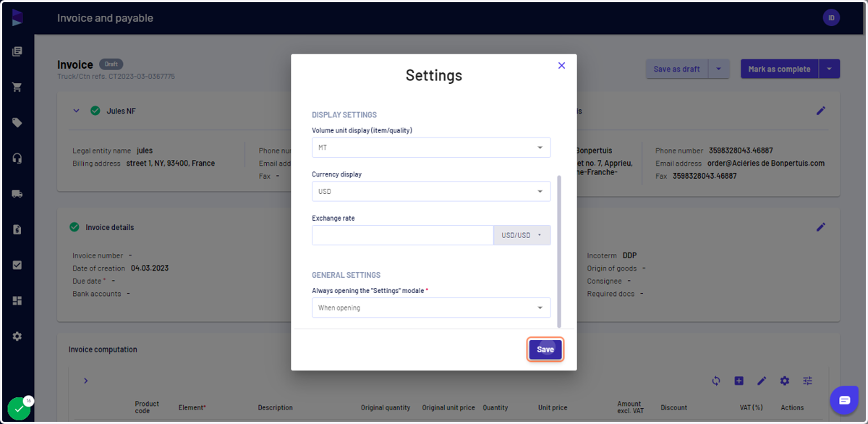This screenshot has height=424, width=868.
Task: Edit Invoice details with pencil icon
Action: [820, 227]
